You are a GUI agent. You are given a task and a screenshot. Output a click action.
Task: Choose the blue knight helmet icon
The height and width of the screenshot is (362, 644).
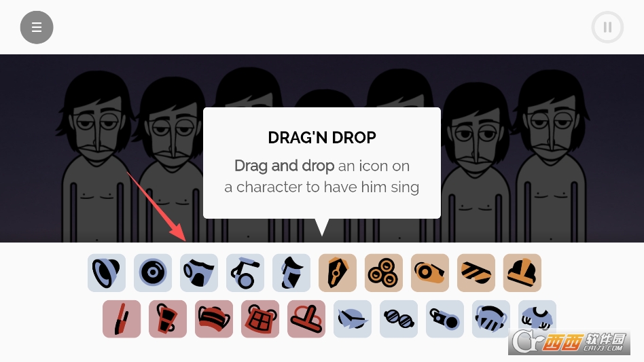[291, 272]
